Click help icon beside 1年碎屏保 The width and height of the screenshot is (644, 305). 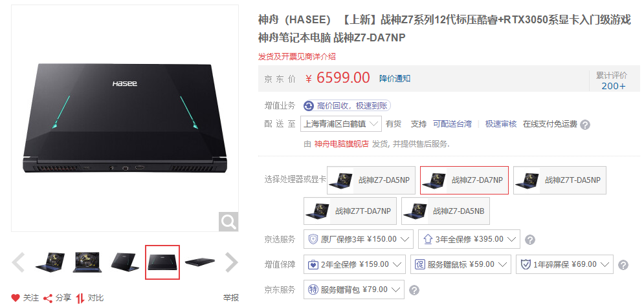tap(623, 265)
